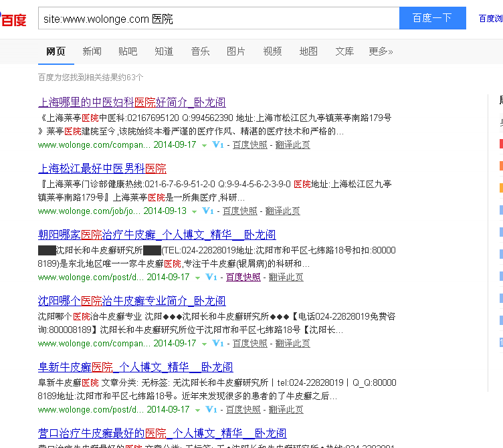Open result 上海松江最好中医男科医院

(x=102, y=169)
